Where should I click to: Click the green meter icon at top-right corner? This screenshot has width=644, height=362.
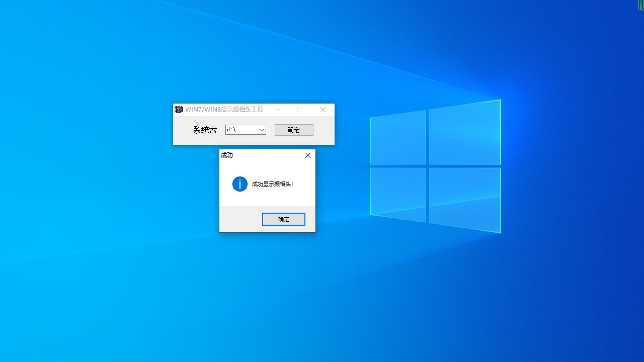[x=641, y=5]
